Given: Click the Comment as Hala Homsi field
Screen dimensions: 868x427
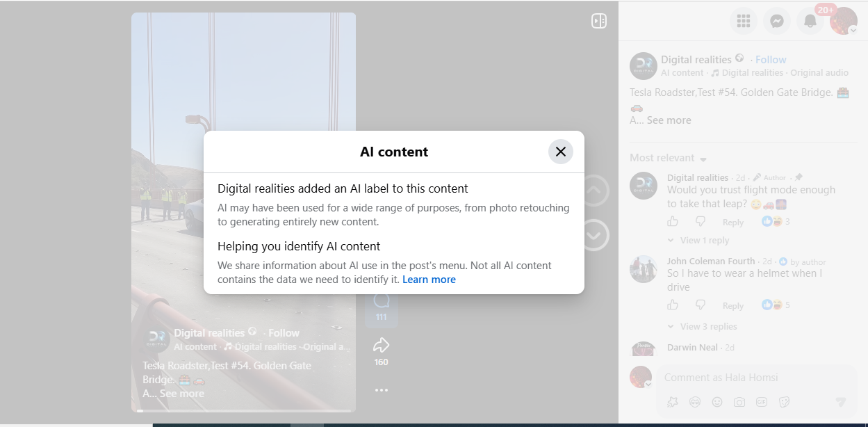Looking at the screenshot, I should click(x=756, y=378).
